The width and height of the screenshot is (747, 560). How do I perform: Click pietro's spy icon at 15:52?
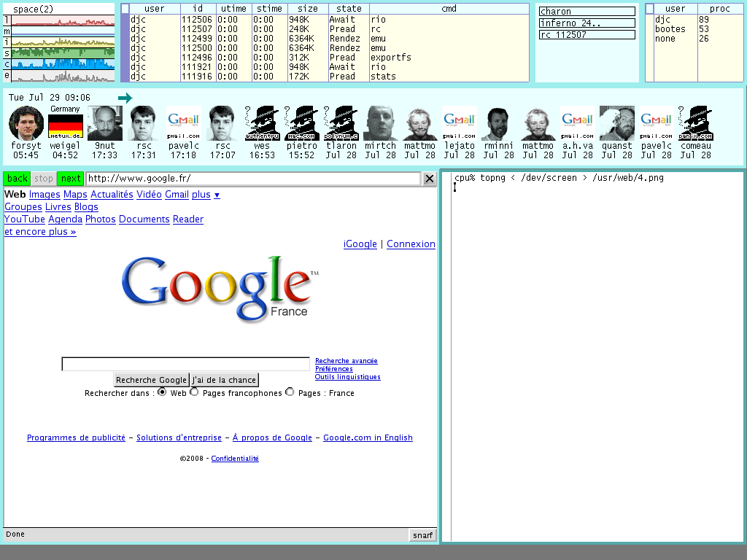pyautogui.click(x=301, y=122)
